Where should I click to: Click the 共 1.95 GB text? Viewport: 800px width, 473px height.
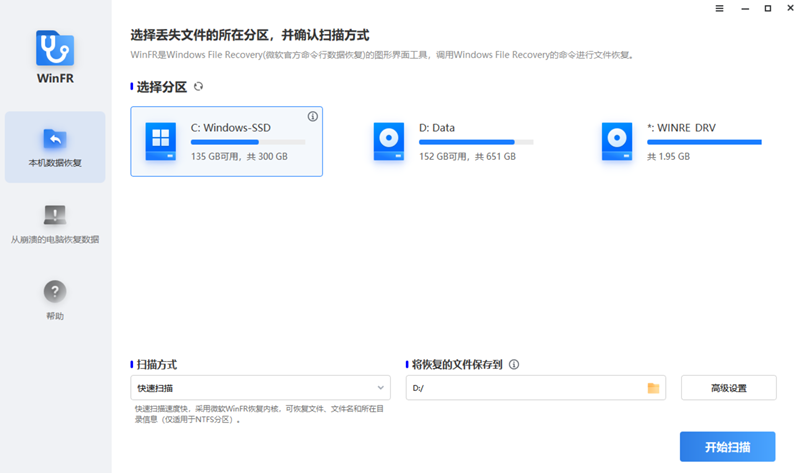668,157
